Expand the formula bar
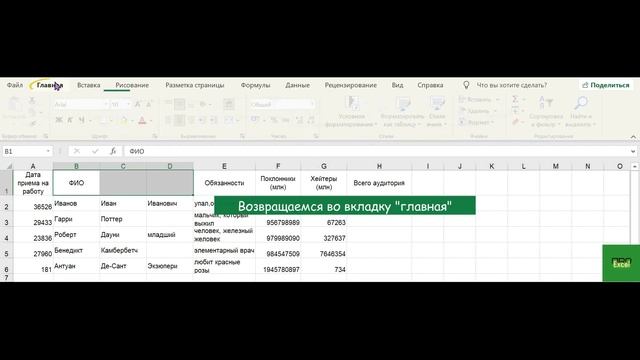 pos(633,151)
